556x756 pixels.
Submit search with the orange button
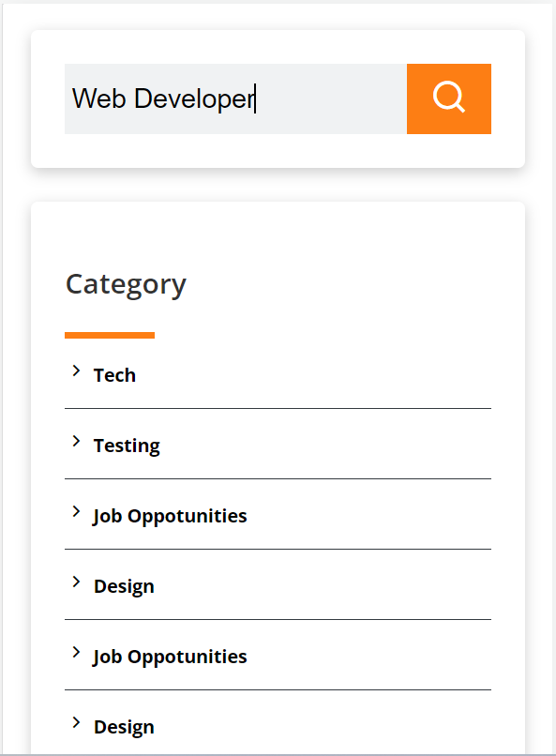[449, 98]
